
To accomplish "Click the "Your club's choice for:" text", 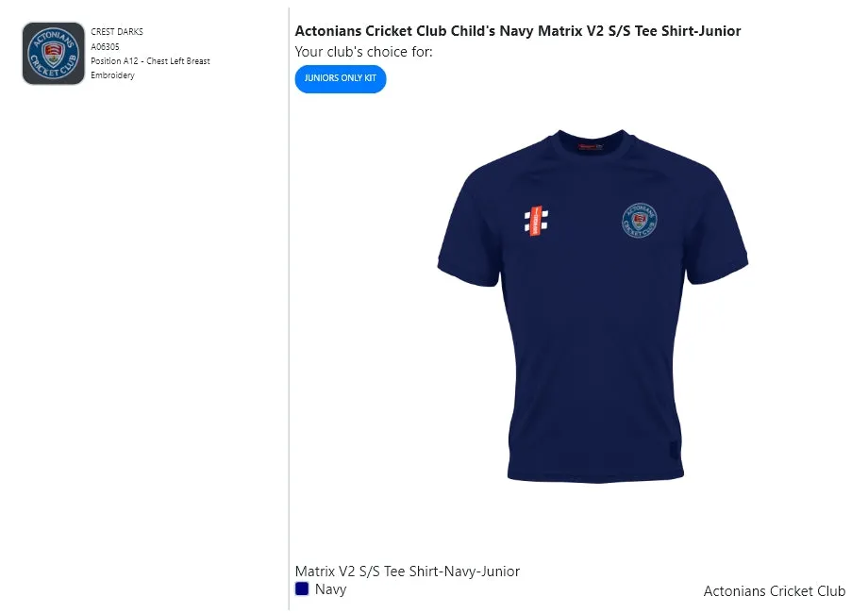I will pyautogui.click(x=364, y=52).
